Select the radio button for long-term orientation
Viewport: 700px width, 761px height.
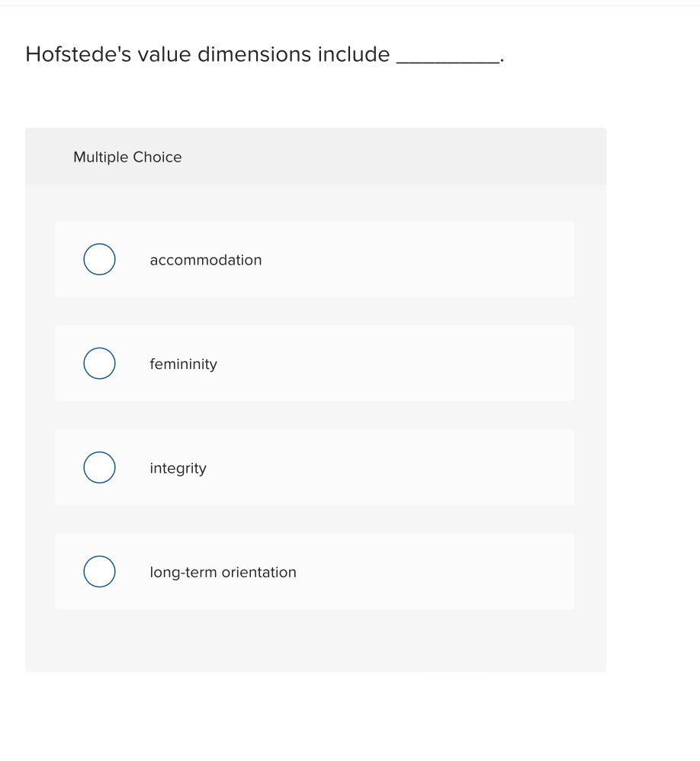coord(99,571)
